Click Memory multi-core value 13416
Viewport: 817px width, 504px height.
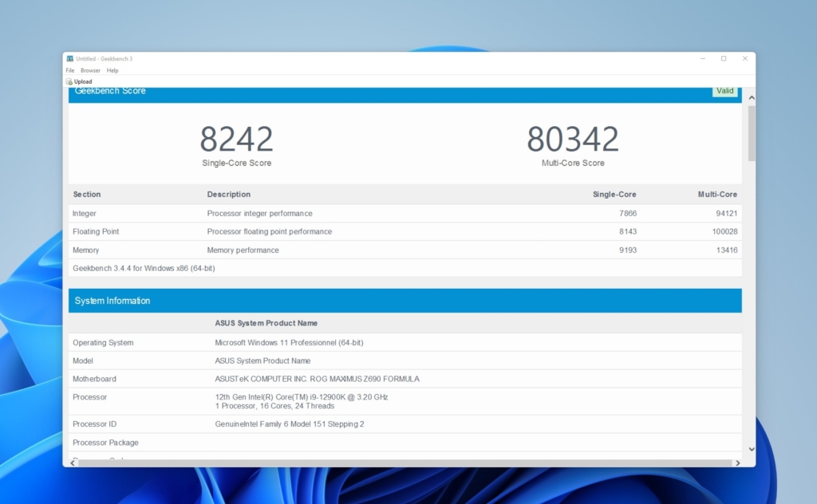tap(726, 250)
